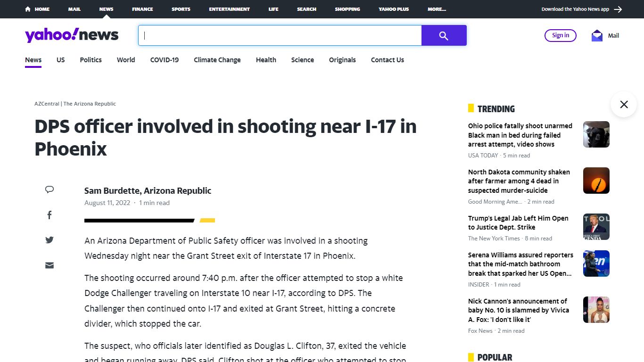
Task: Share article on Facebook icon
Action: click(x=50, y=215)
